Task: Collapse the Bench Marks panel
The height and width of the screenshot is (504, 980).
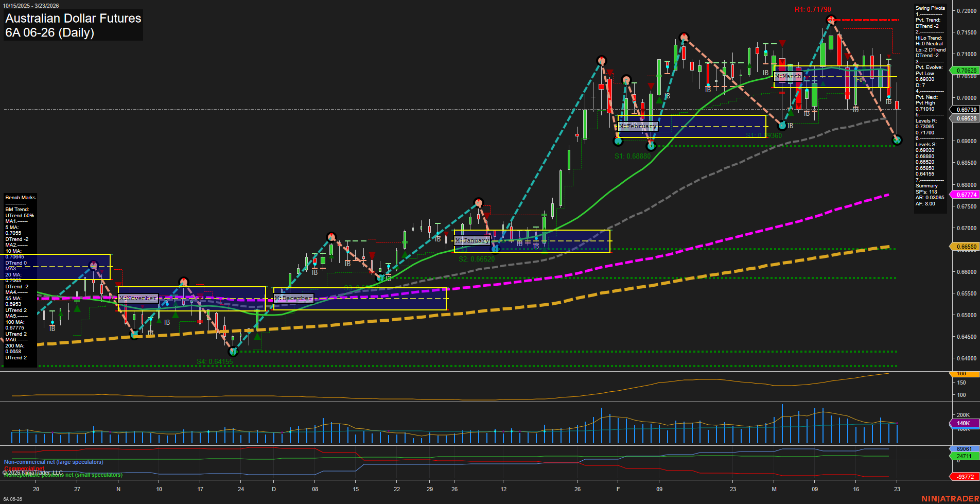Action: (x=20, y=197)
